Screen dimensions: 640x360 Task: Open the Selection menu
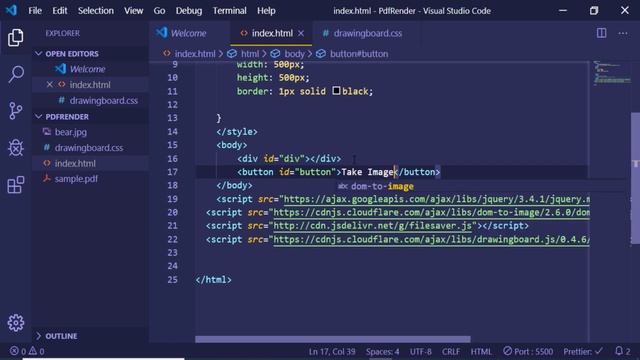pyautogui.click(x=96, y=11)
